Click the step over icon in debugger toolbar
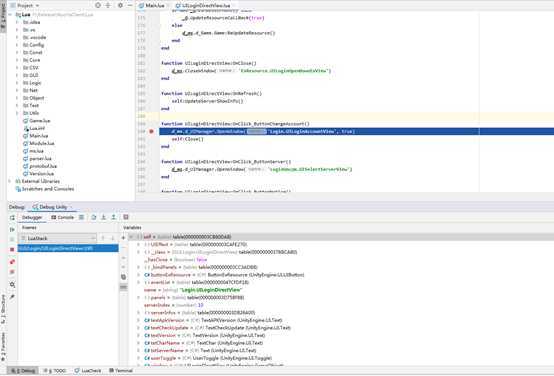The width and height of the screenshot is (554, 376). click(x=94, y=217)
